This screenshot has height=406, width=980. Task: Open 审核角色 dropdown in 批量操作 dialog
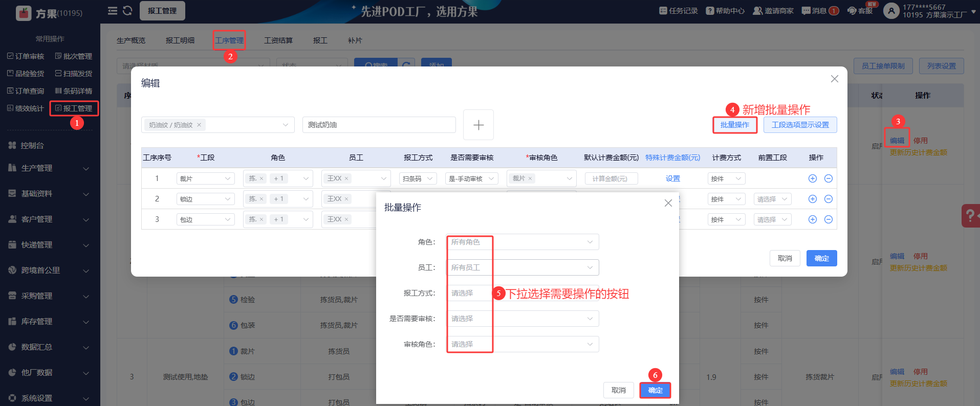(522, 344)
